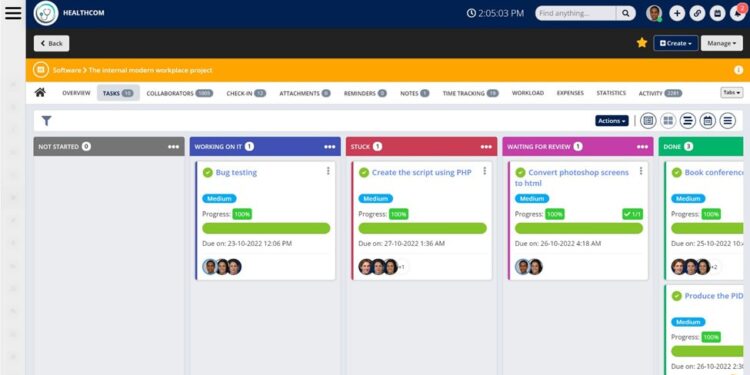
Task: Click the Done column header
Action: point(701,147)
